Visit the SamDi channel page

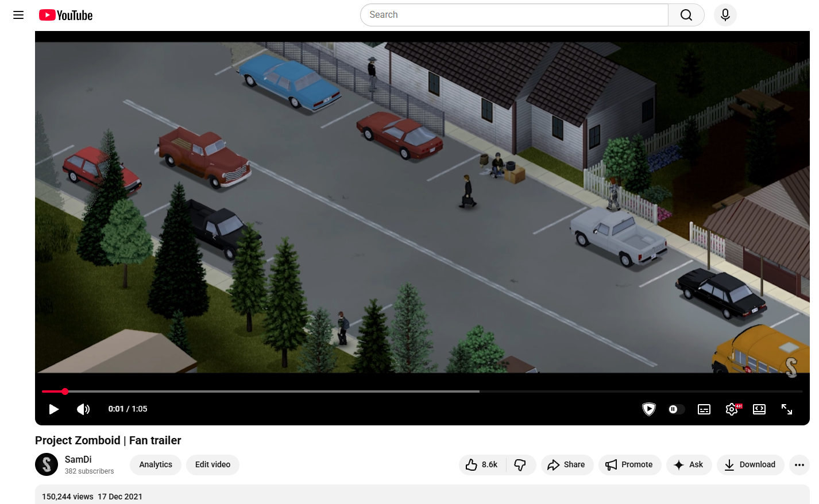[x=78, y=459]
